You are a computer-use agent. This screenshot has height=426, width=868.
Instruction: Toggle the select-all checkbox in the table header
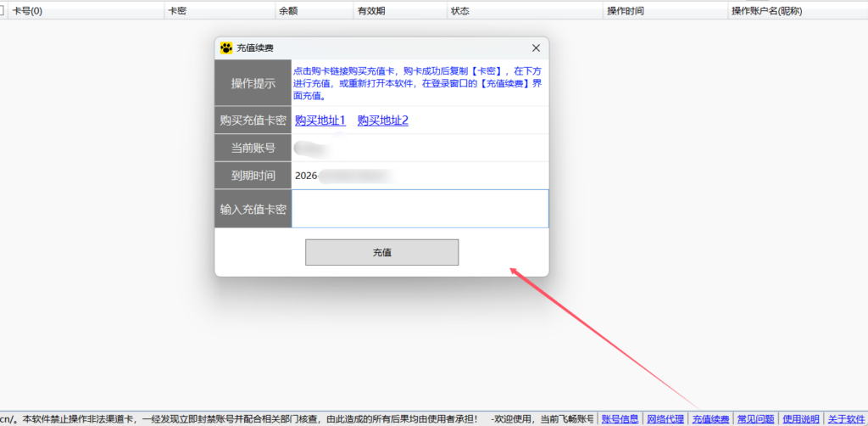click(x=2, y=10)
